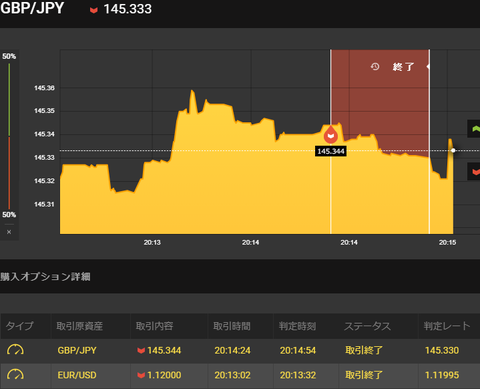
Task: Click the 判定レート column header
Action: (x=447, y=326)
